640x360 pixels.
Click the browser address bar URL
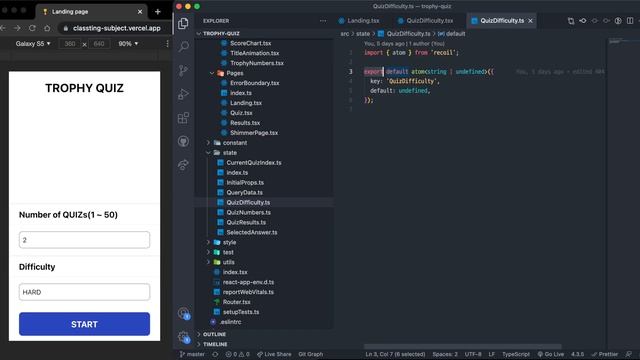pyautogui.click(x=116, y=28)
